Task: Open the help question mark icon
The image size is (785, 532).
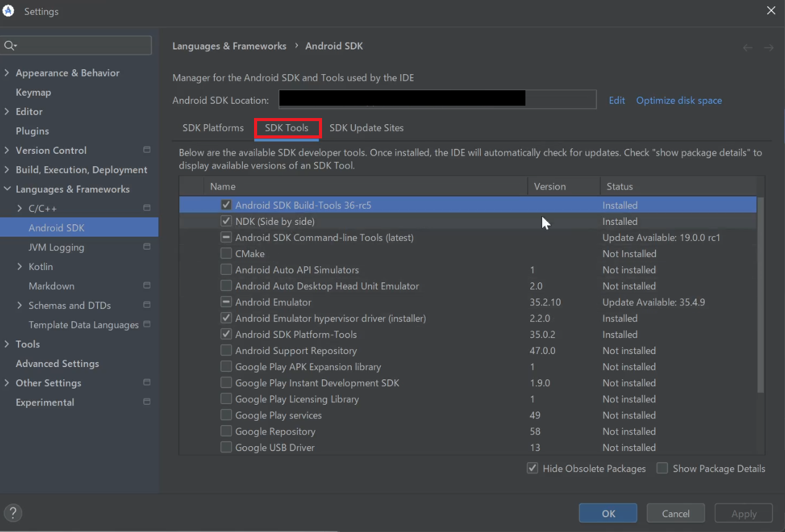Action: [13, 512]
